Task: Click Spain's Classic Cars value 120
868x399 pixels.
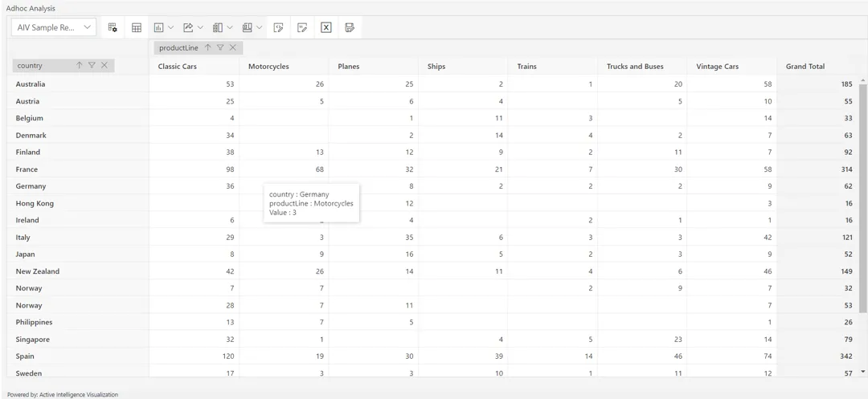Action: click(x=228, y=356)
